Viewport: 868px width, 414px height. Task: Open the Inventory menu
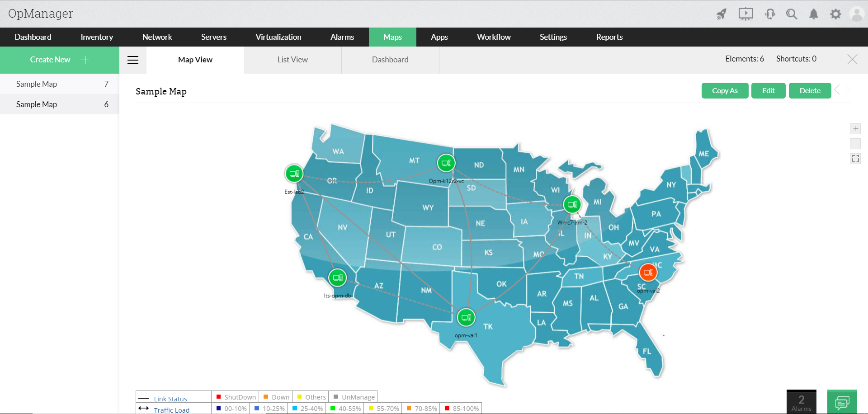click(97, 37)
